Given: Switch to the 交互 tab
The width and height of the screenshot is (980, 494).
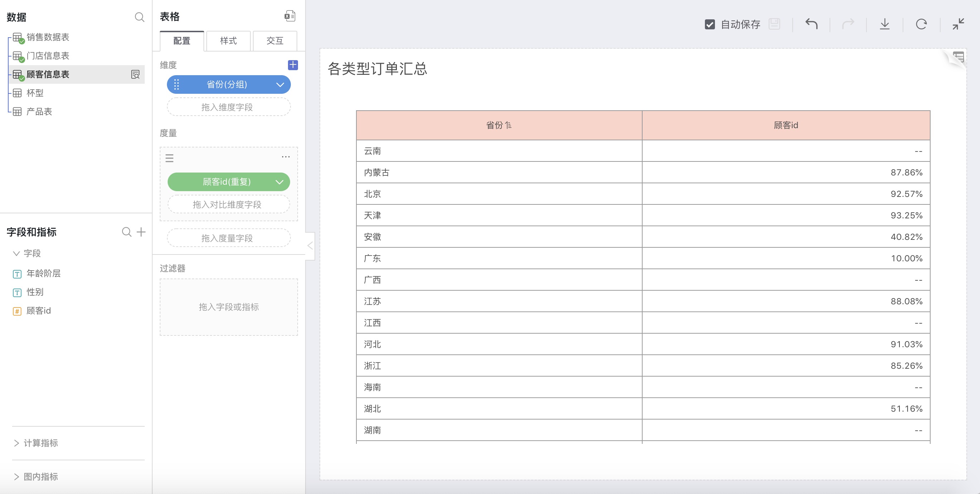Looking at the screenshot, I should (275, 41).
